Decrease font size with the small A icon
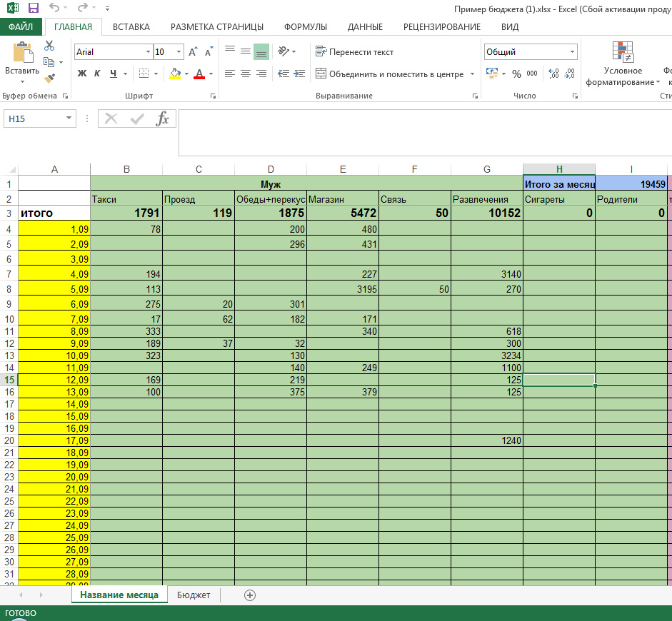The width and height of the screenshot is (672, 621). point(209,52)
